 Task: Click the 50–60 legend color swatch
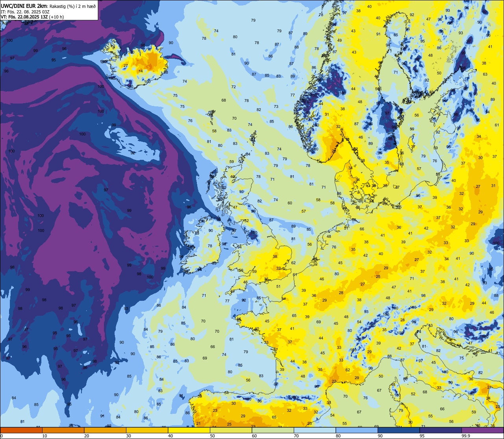(231, 430)
